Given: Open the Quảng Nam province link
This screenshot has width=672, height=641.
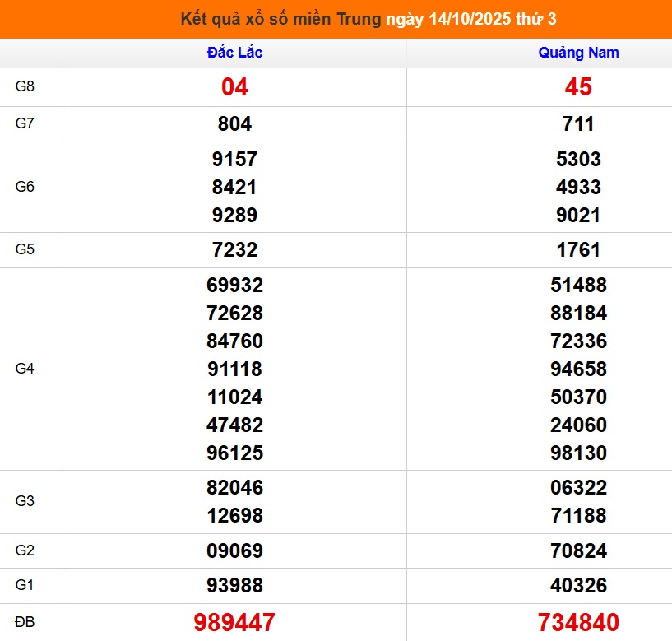Looking at the screenshot, I should pos(578,53).
